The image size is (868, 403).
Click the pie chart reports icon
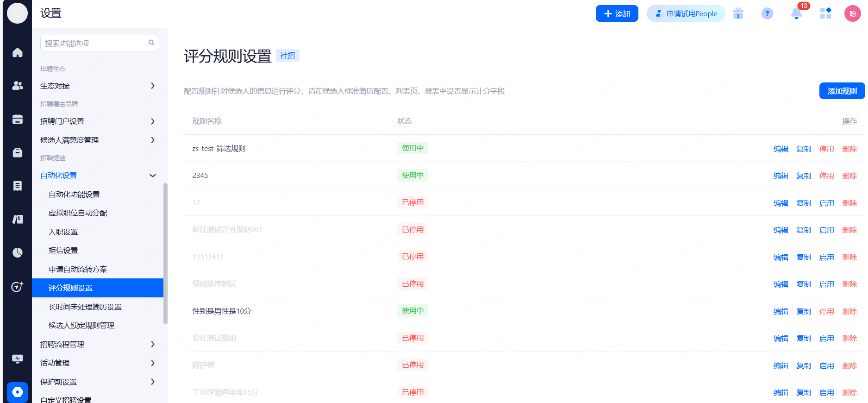tap(18, 252)
